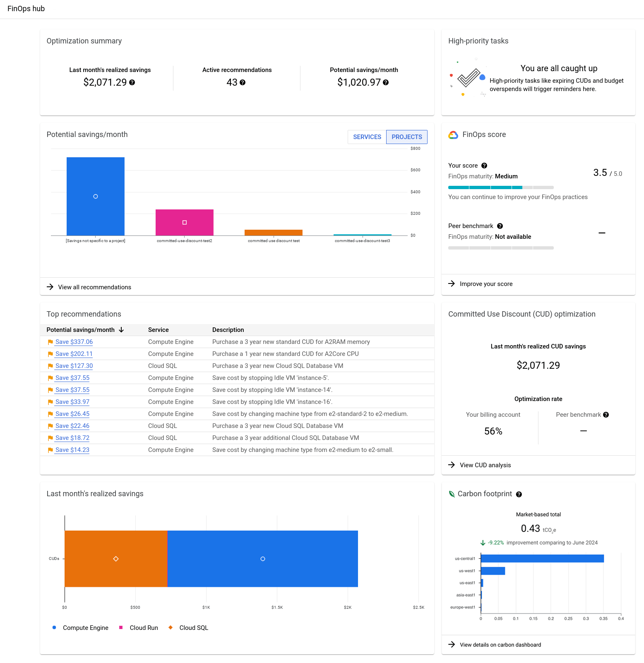Screen dimensions: 644x663
Task: Click the Carbon footprint leaf icon
Action: [x=452, y=494]
